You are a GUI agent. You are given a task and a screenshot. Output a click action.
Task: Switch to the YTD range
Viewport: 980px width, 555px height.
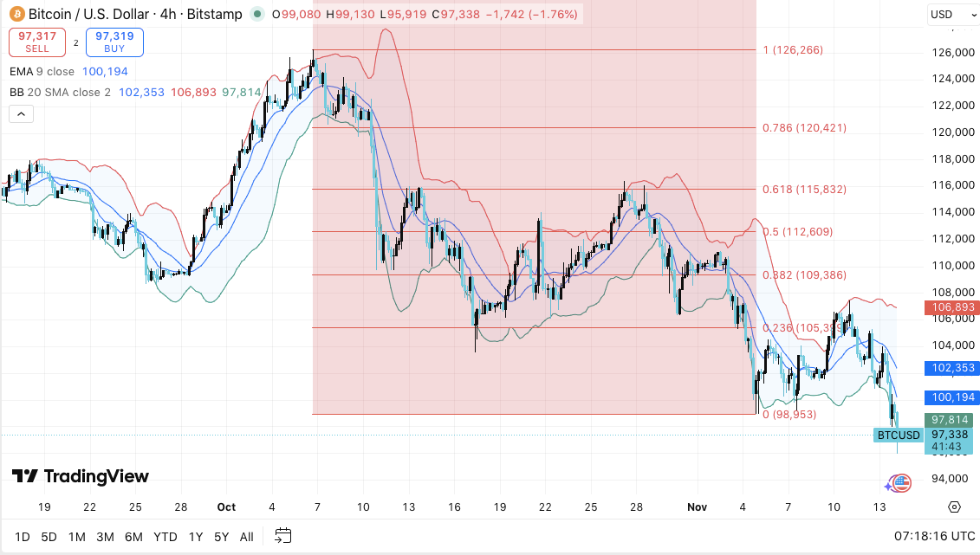(165, 537)
